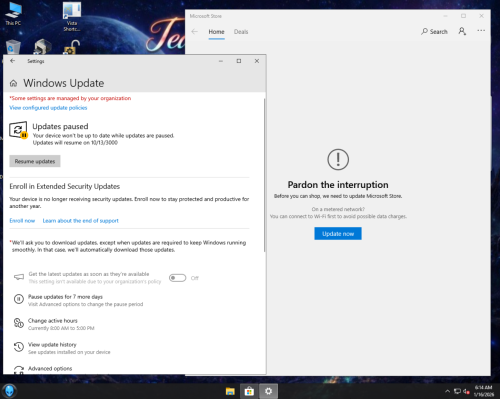
Task: Open View configured update policies link
Action: point(48,108)
